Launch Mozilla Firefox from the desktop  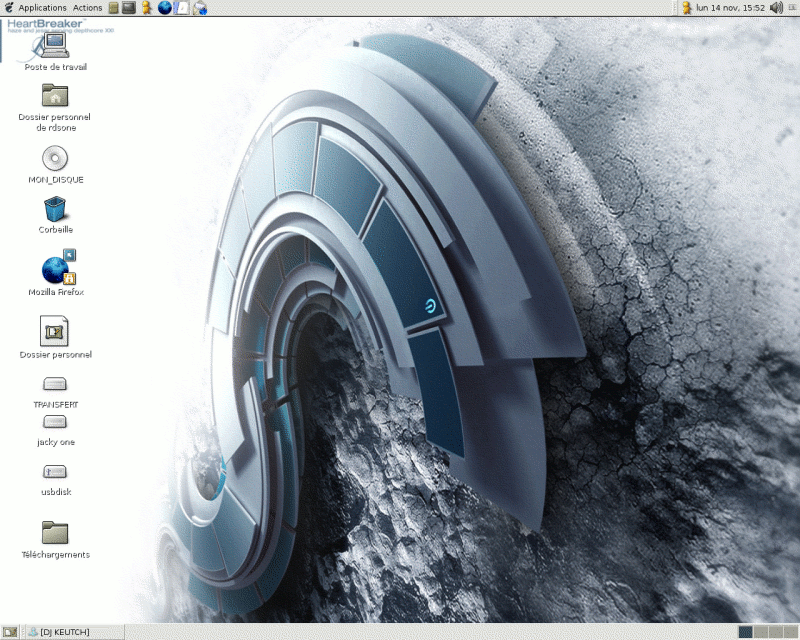point(57,268)
